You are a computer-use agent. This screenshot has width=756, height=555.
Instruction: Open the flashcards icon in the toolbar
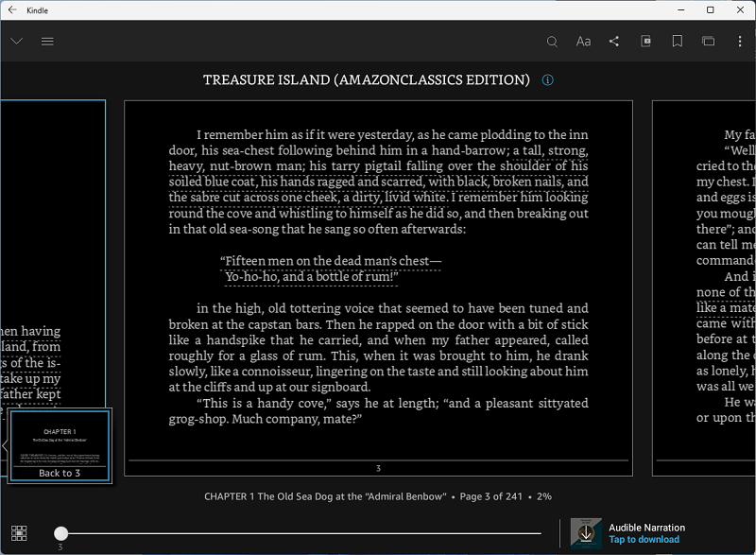(645, 42)
